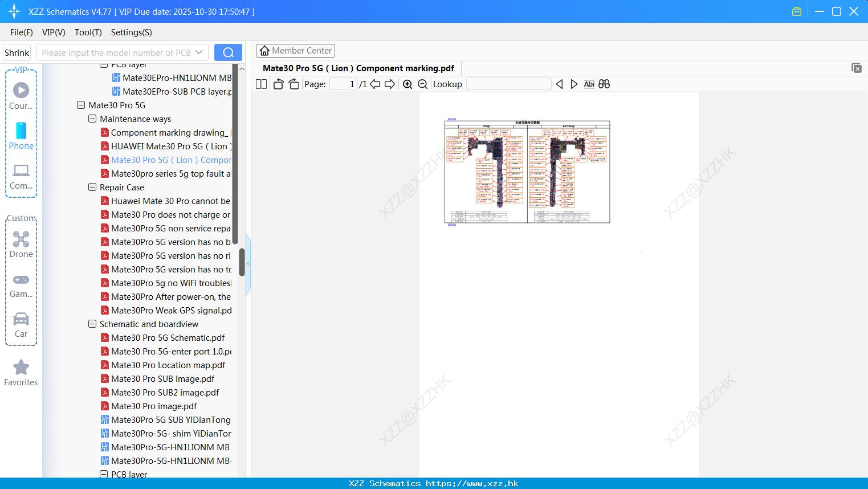
Task: Click the magnifier search button
Action: 228,52
